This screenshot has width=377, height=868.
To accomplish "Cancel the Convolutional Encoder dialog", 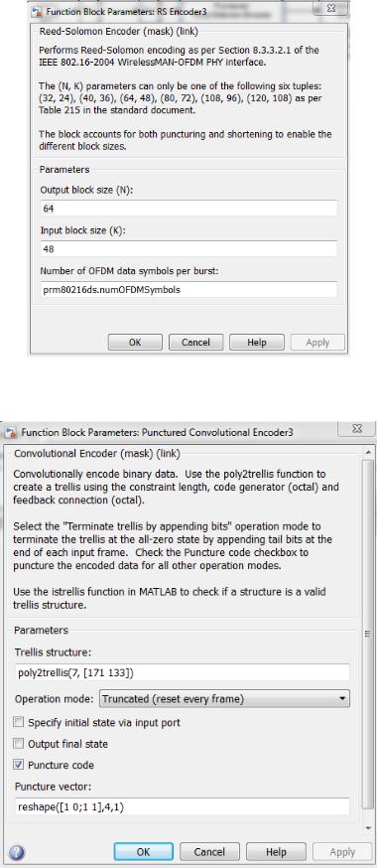I will [209, 851].
